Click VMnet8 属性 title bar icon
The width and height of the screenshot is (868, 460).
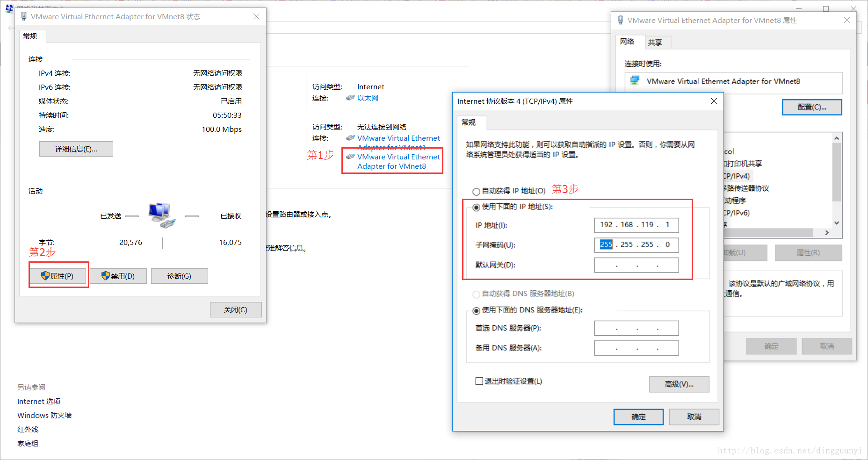(x=621, y=20)
